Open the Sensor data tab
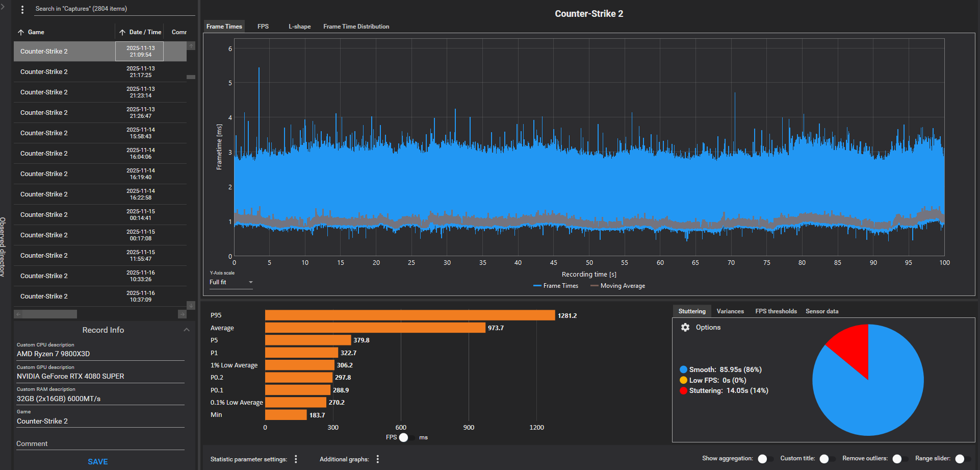 coord(821,311)
